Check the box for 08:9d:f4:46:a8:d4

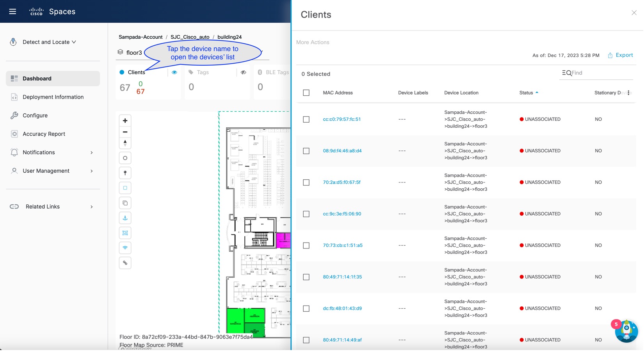click(306, 151)
